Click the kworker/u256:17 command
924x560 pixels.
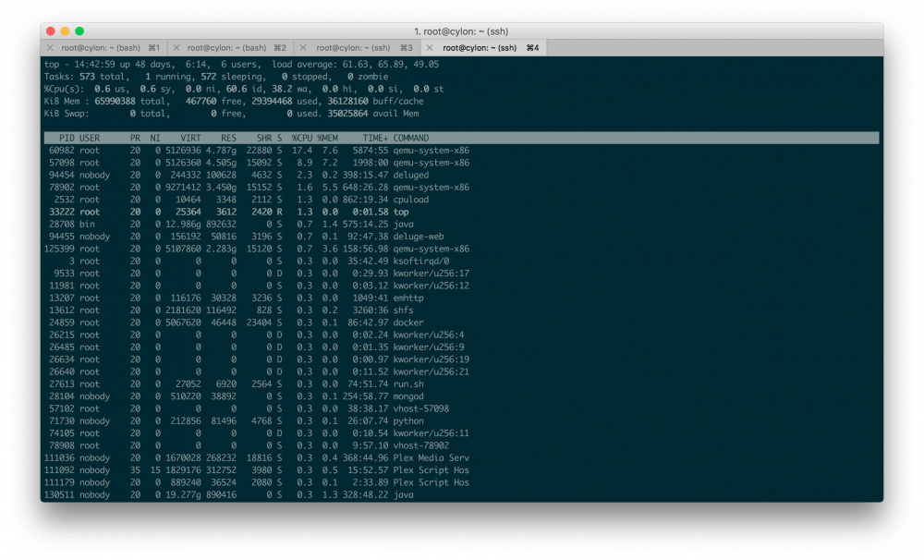click(x=431, y=274)
